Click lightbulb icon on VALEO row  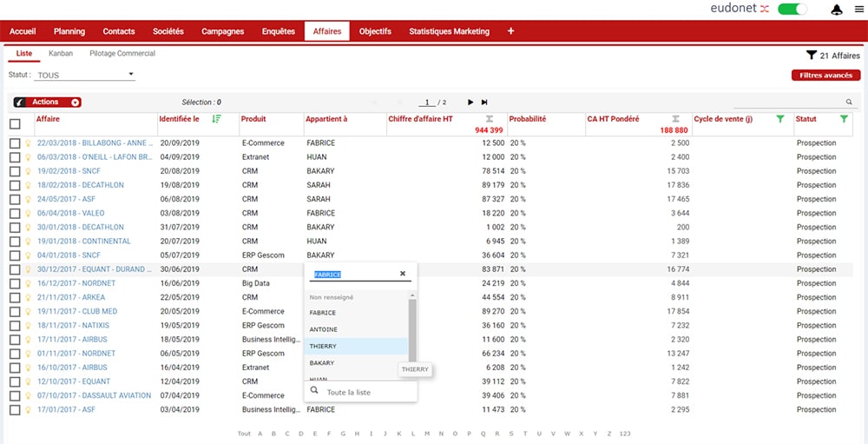pyautogui.click(x=28, y=214)
